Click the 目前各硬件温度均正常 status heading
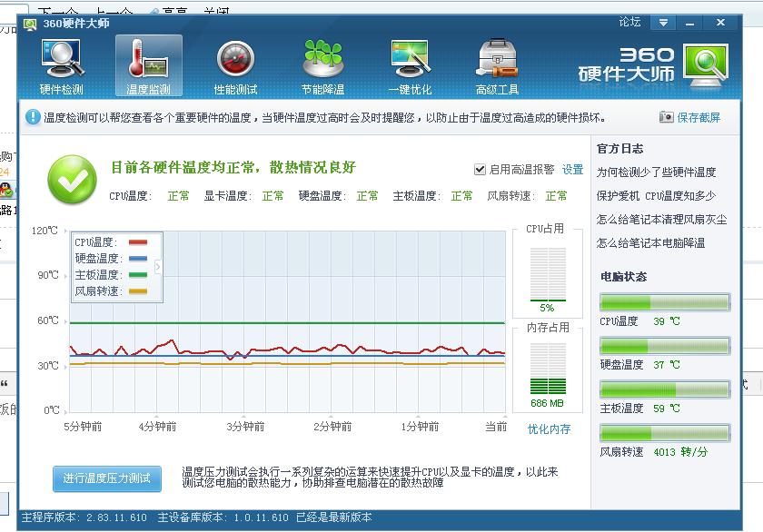The image size is (763, 532). pyautogui.click(x=233, y=167)
